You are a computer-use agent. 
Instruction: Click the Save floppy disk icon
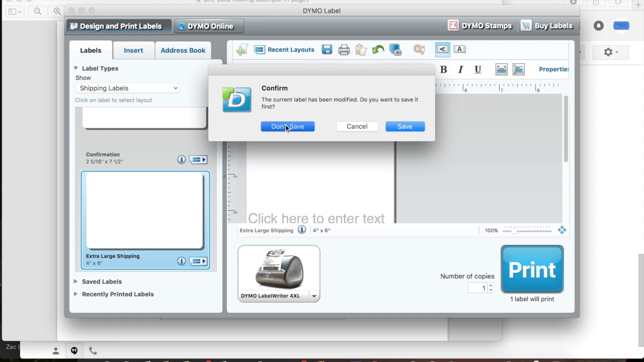(327, 49)
